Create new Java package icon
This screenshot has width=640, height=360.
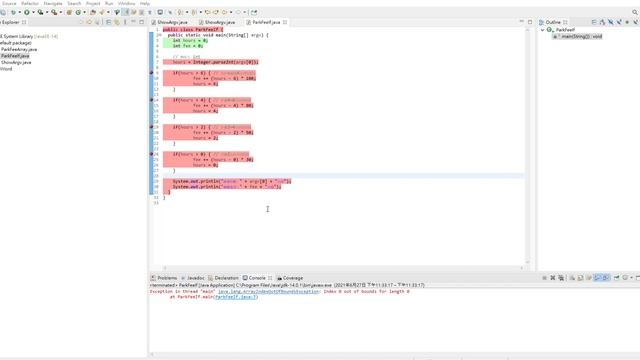(x=69, y=12)
